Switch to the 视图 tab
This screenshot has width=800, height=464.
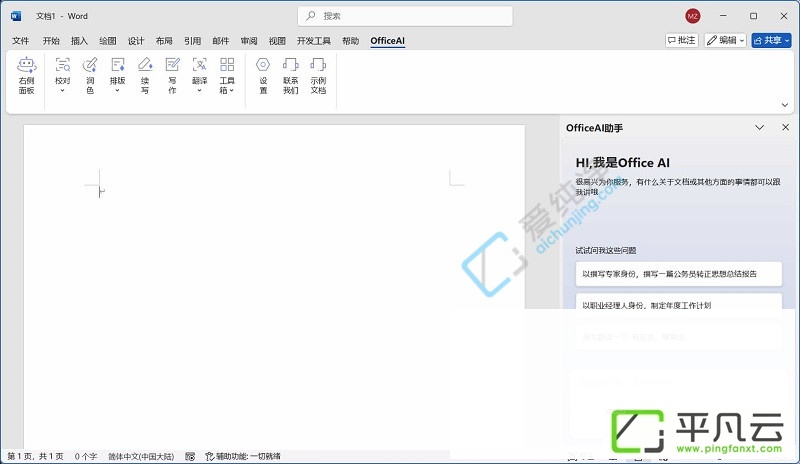[x=278, y=41]
